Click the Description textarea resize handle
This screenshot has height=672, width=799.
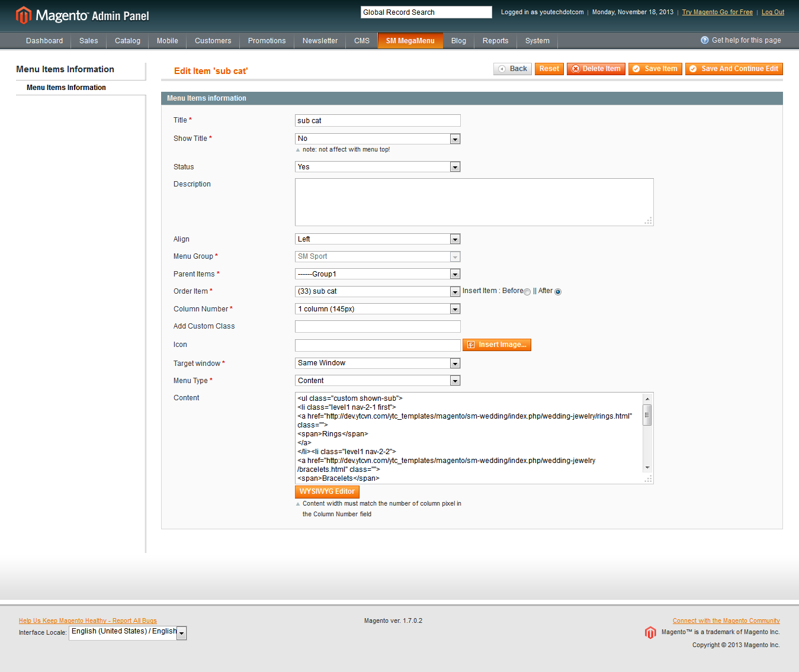coord(649,221)
